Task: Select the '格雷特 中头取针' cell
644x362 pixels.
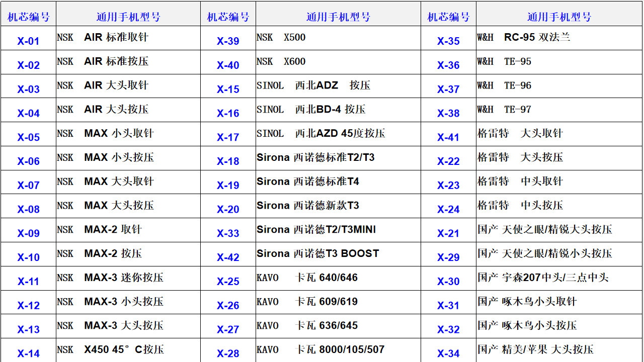Action: click(559, 182)
